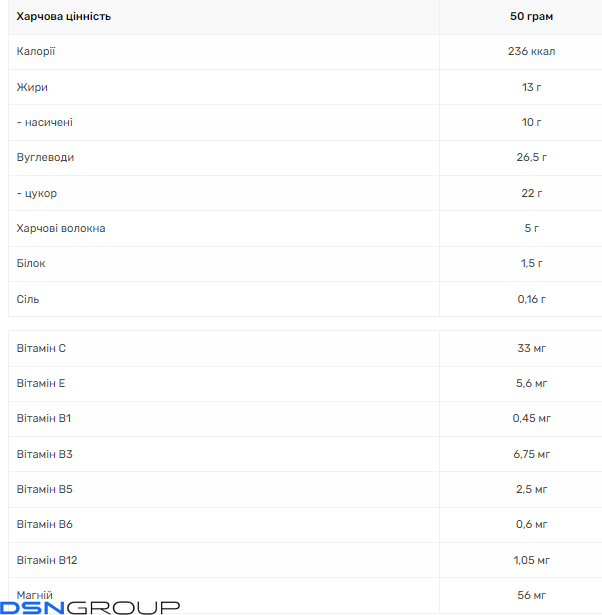Click the Сіль 0,16 г value
The height and width of the screenshot is (615, 602).
531,299
